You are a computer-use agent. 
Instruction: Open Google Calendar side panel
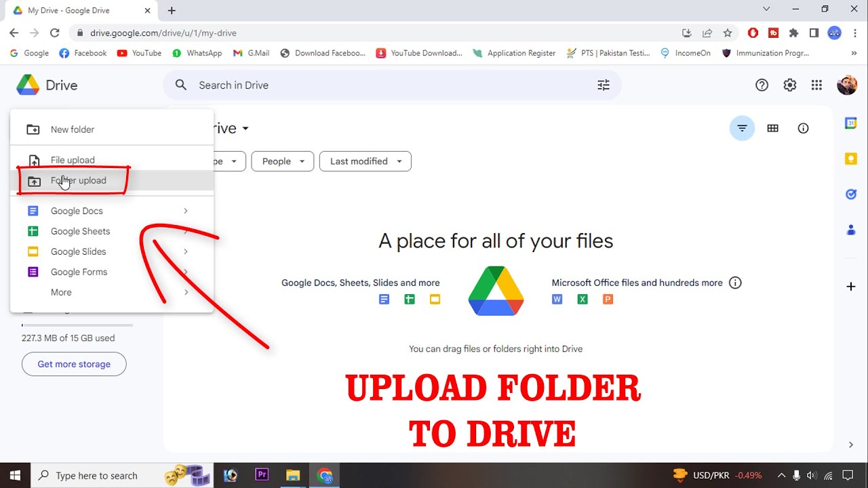(x=851, y=123)
